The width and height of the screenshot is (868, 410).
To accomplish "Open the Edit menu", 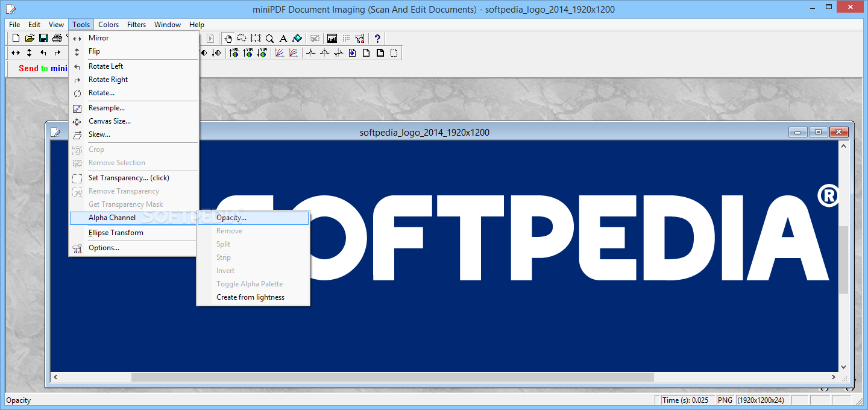I will 34,25.
